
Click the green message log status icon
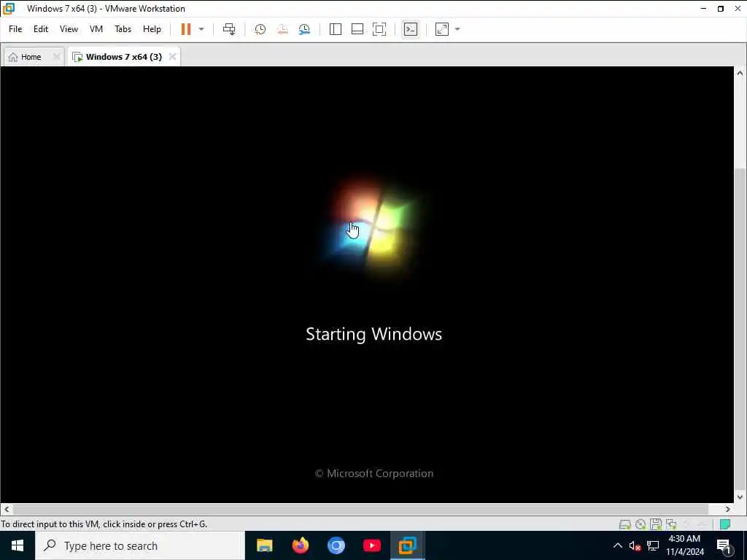tap(725, 524)
